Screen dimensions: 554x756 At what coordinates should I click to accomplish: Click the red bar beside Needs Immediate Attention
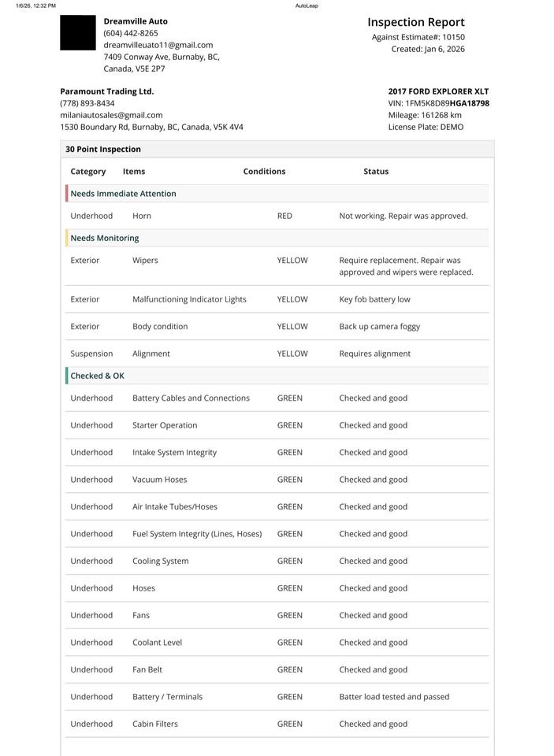click(67, 194)
